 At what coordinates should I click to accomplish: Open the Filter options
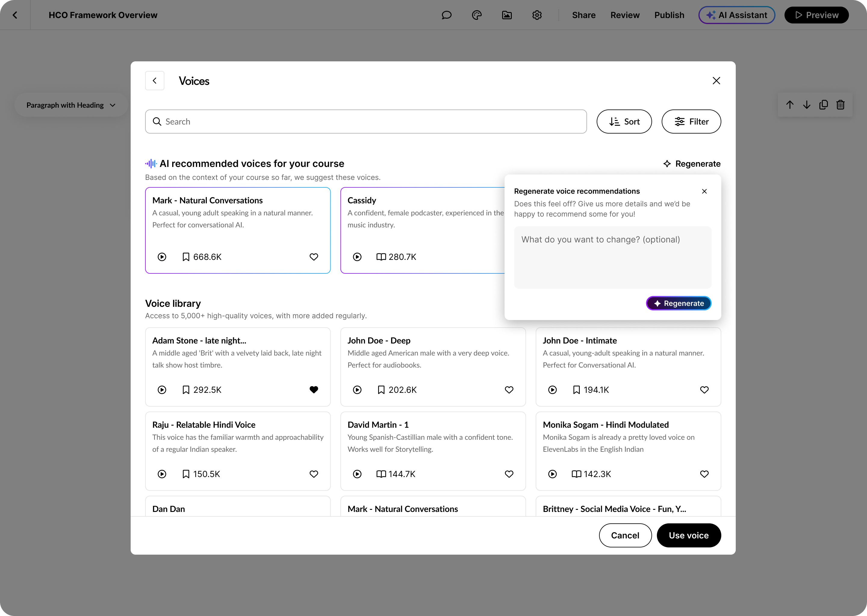[x=691, y=122]
